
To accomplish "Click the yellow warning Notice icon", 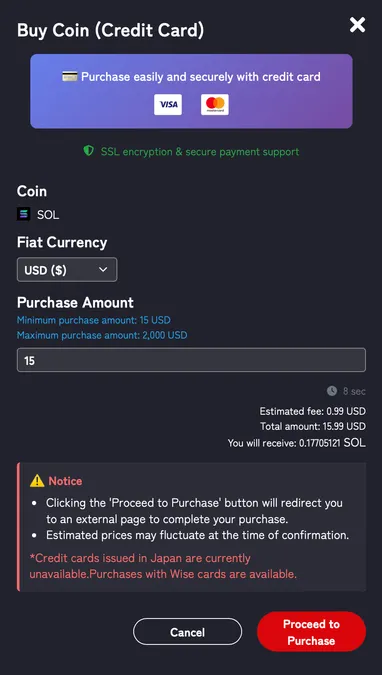I will click(37, 481).
